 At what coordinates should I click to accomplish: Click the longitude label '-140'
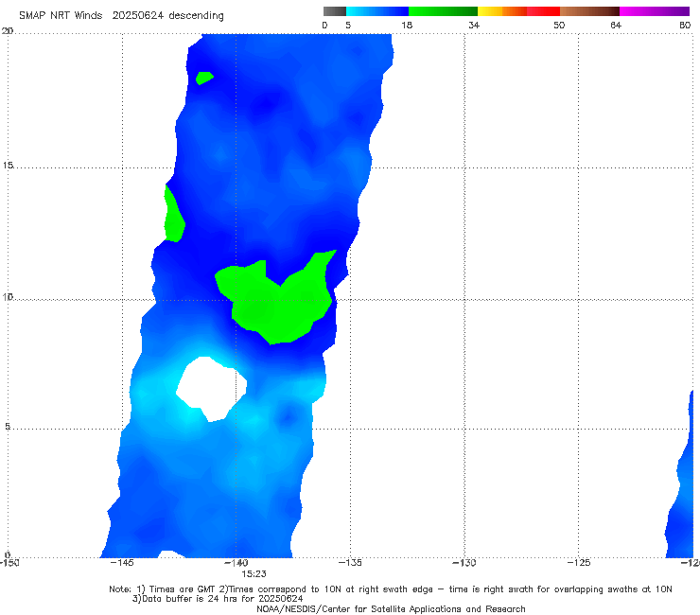236,563
